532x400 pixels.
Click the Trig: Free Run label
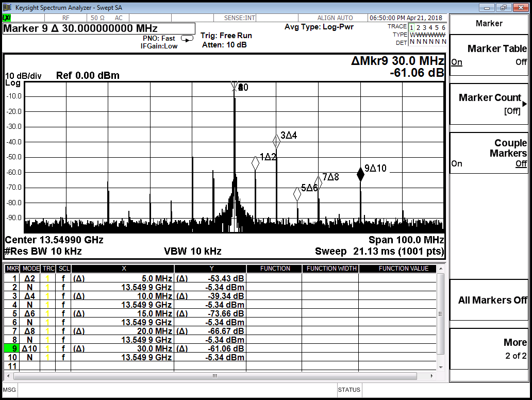pyautogui.click(x=226, y=35)
